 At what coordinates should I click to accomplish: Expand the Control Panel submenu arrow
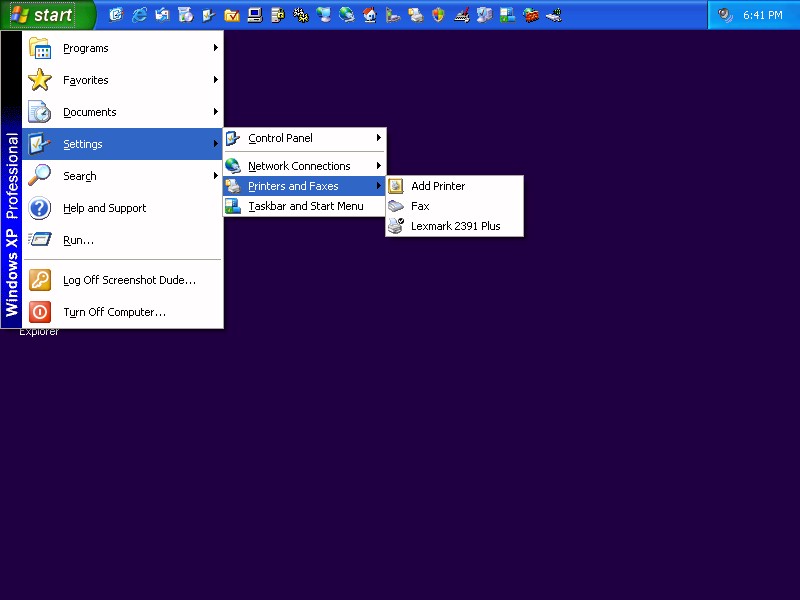point(378,138)
